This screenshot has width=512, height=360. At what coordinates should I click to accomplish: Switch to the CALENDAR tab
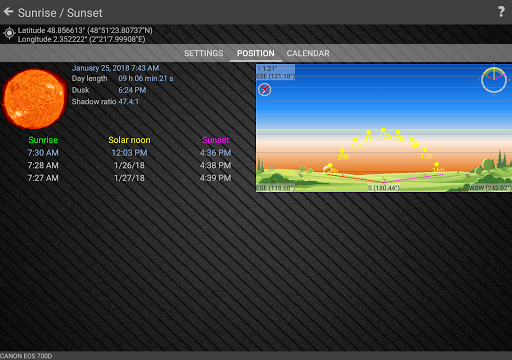click(x=308, y=53)
